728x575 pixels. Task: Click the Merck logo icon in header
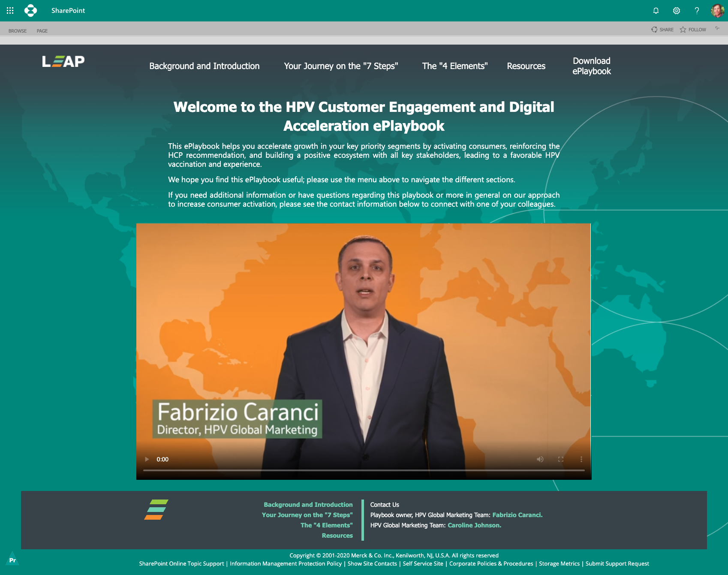coord(30,10)
